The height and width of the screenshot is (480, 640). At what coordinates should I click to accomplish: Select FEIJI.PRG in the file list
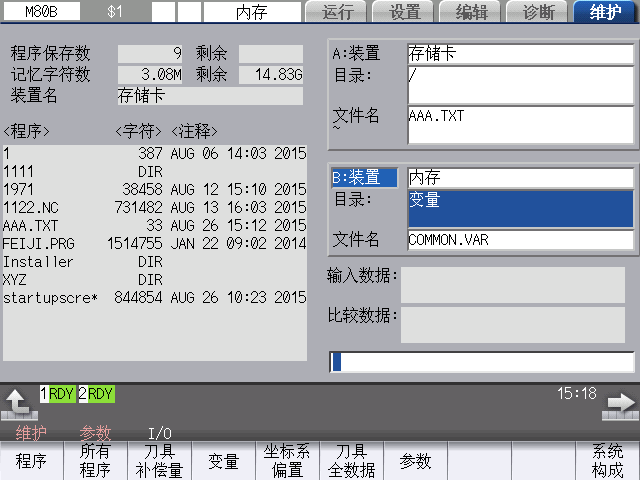coord(35,244)
